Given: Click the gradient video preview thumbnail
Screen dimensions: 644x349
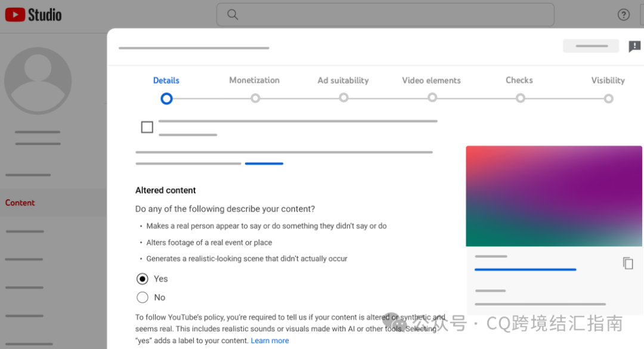Looking at the screenshot, I should [553, 196].
